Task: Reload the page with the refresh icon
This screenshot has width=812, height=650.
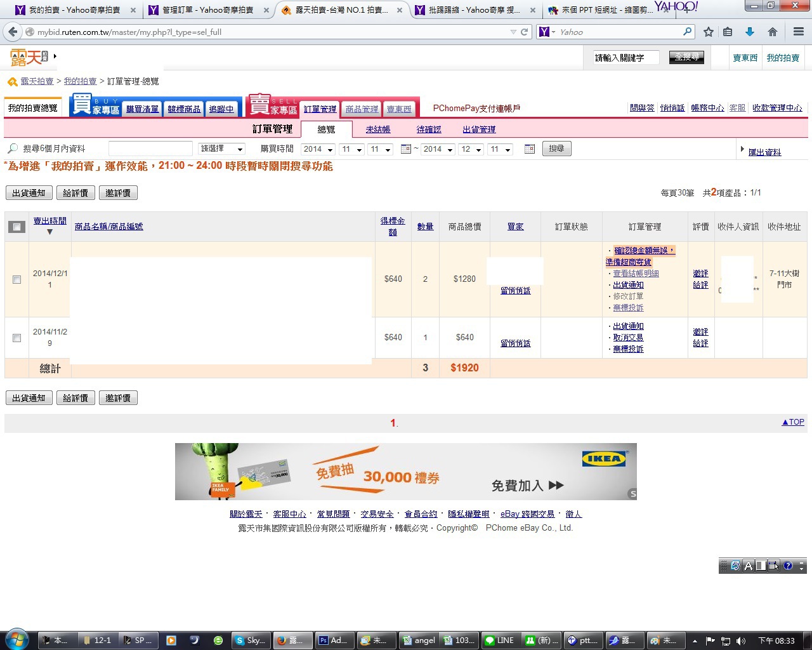Action: [525, 32]
